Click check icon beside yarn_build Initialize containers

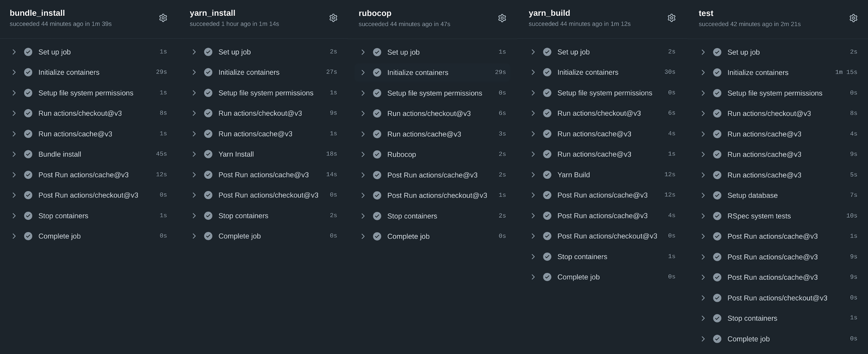[547, 72]
